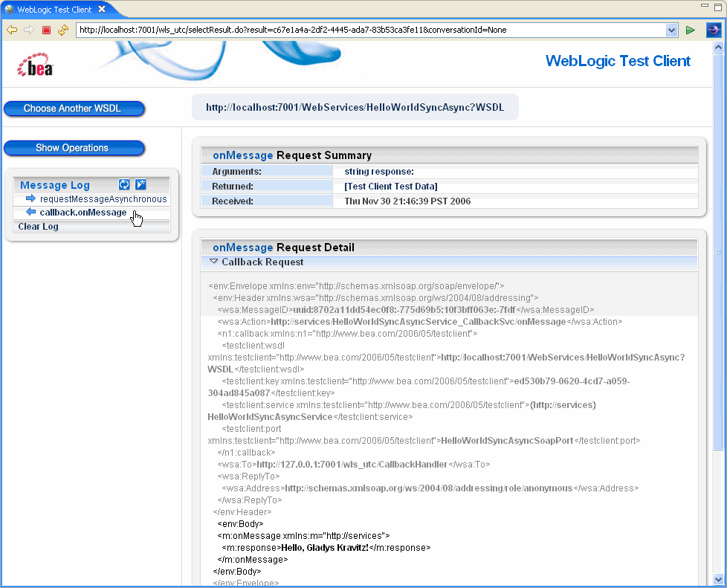
Task: Click the browser back arrow icon
Action: pos(12,30)
